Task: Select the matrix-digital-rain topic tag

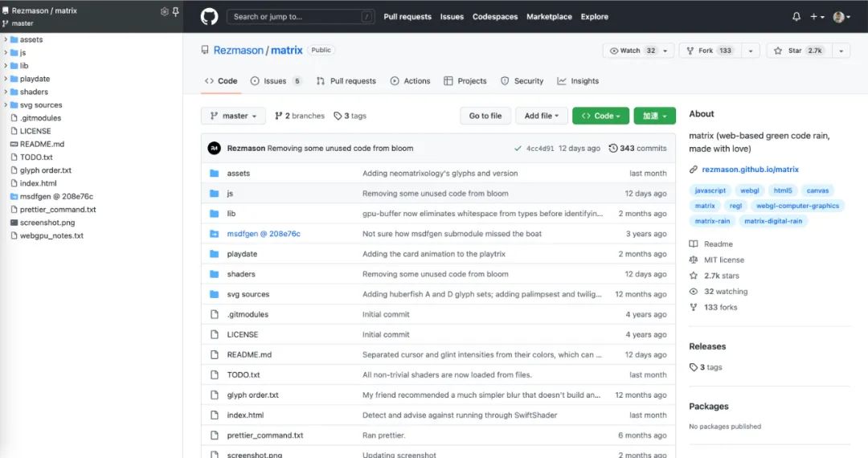Action: [x=773, y=221]
